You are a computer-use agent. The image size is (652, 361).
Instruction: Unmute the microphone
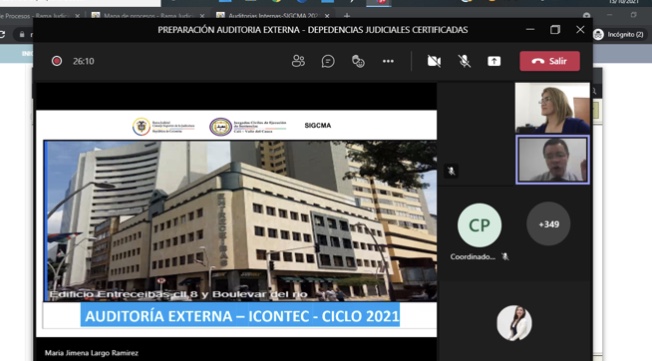click(x=464, y=61)
